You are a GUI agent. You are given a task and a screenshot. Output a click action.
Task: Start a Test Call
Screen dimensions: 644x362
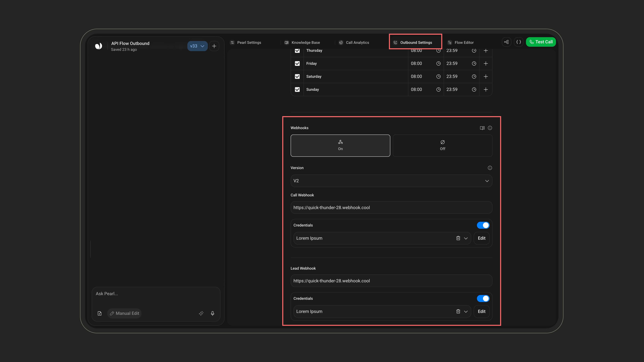click(x=541, y=42)
